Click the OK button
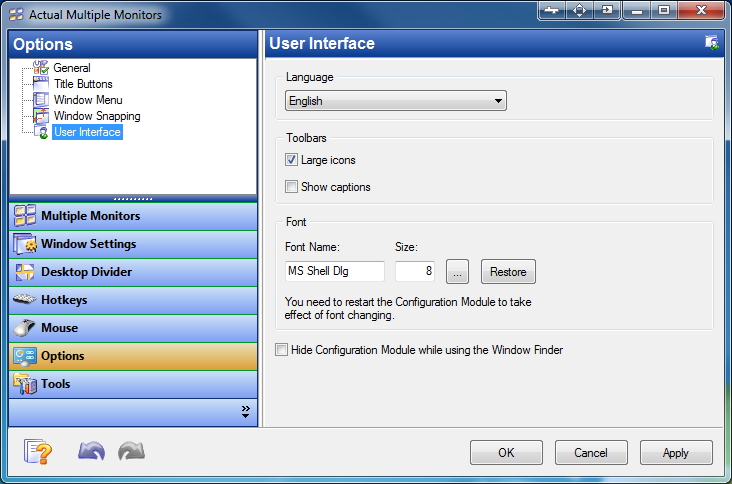This screenshot has height=484, width=732. [507, 453]
